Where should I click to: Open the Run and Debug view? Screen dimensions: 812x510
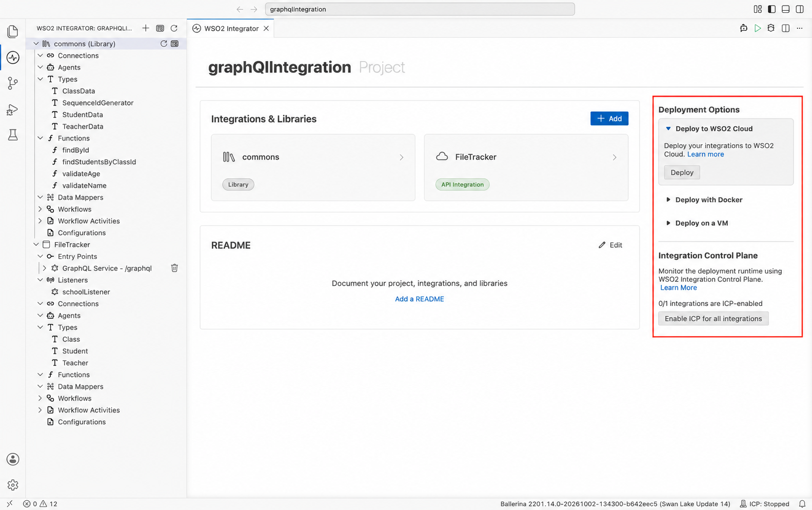click(x=13, y=109)
